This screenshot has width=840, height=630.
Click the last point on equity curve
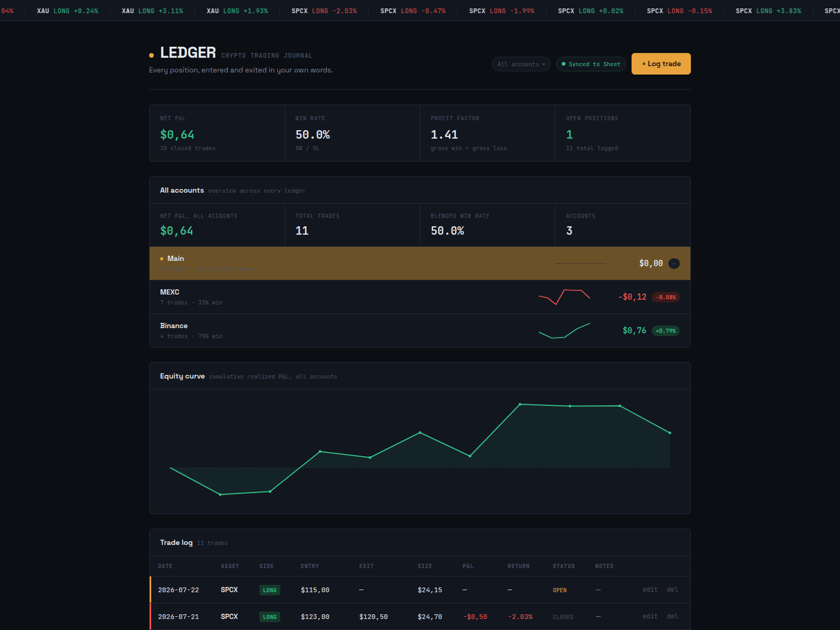click(x=670, y=433)
